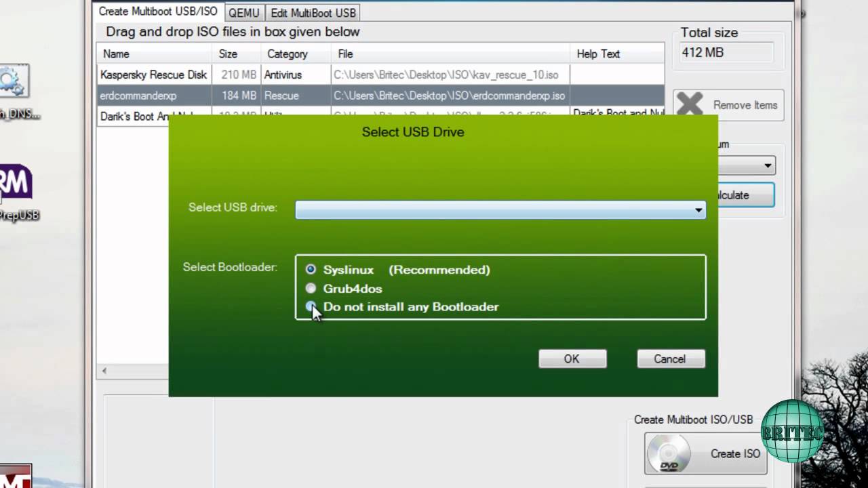
Task: Open the Select USB drive dropdown
Action: tap(500, 210)
